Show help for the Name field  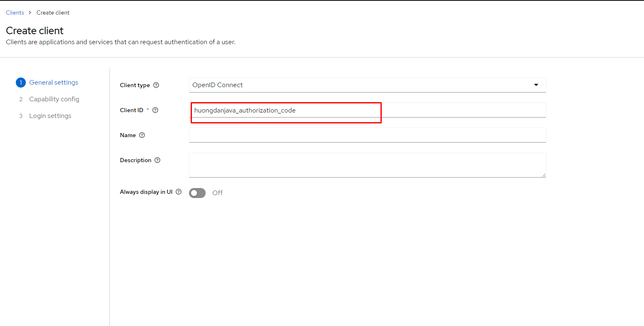[142, 135]
